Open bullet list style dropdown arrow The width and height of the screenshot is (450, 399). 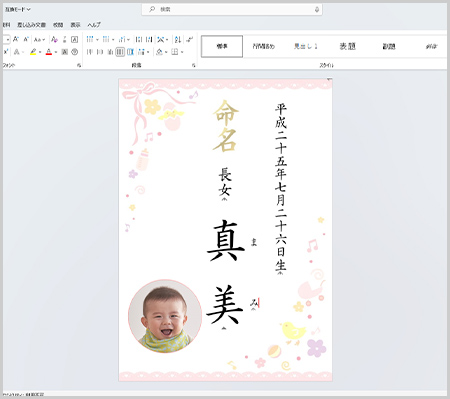coord(97,40)
